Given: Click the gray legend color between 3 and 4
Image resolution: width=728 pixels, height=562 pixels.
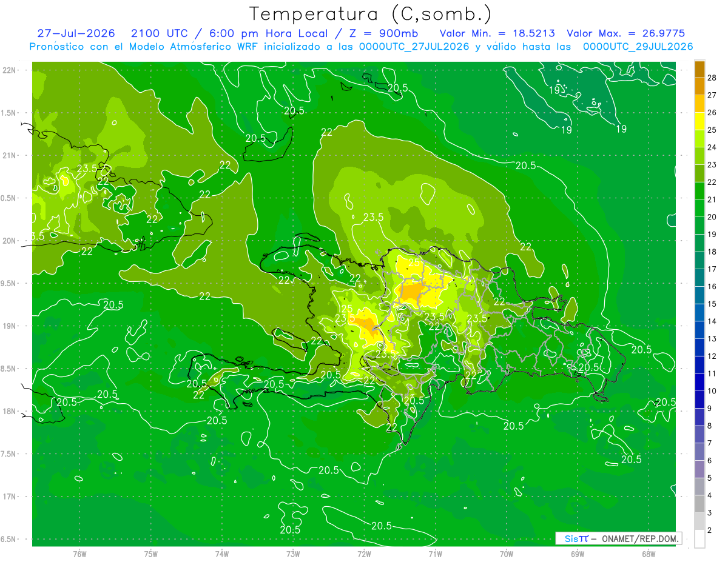Looking at the screenshot, I should (699, 504).
